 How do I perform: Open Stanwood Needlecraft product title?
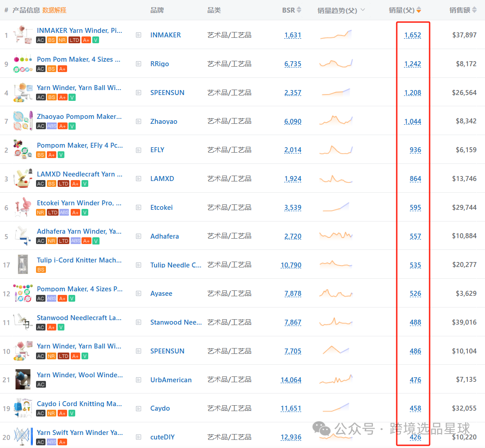(79, 317)
